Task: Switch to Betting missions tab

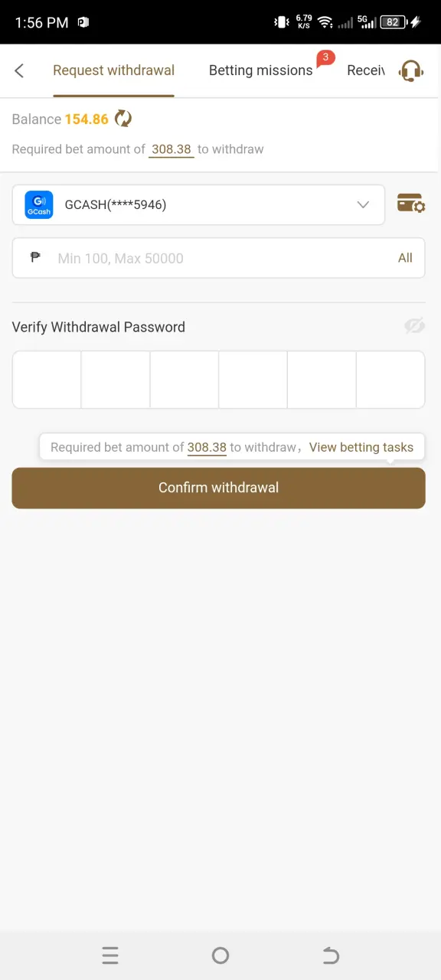Action: (x=261, y=70)
